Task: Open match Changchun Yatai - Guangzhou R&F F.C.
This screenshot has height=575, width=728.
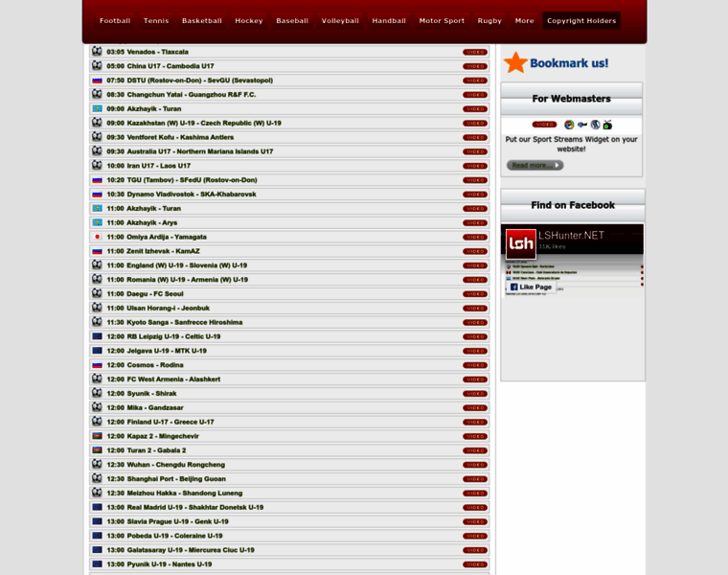Action: tap(192, 95)
